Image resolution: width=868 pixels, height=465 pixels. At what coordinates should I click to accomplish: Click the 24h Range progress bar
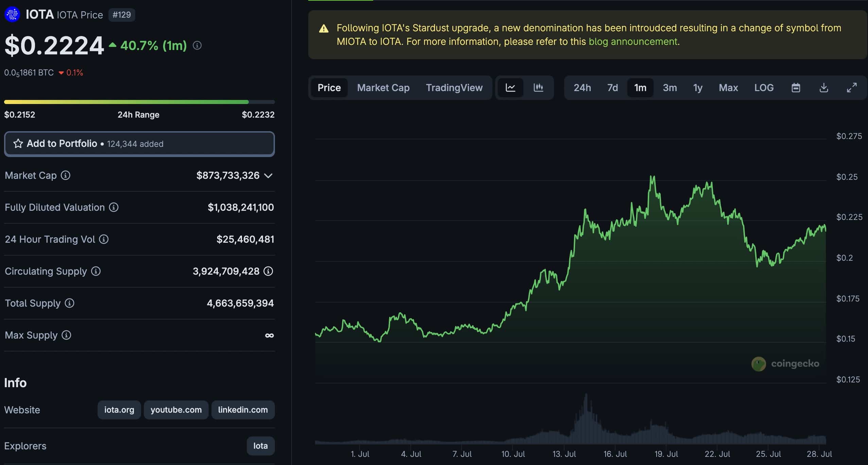[139, 102]
